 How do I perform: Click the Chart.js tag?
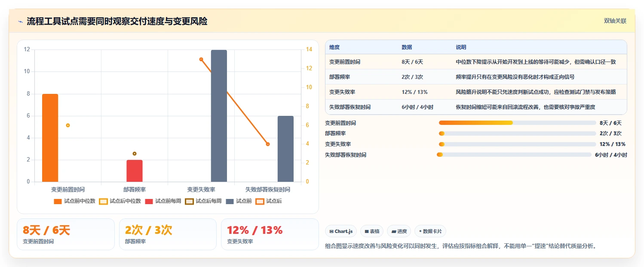pyautogui.click(x=341, y=231)
